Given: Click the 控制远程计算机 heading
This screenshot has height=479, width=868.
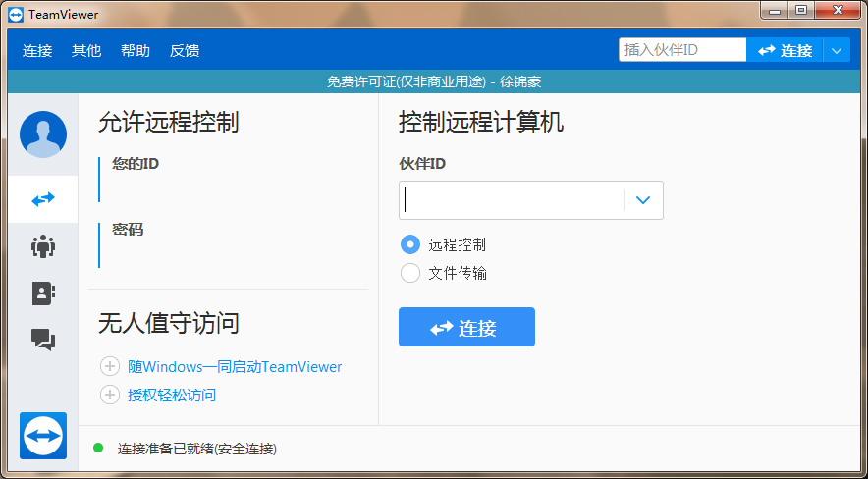Looking at the screenshot, I should coord(481,123).
